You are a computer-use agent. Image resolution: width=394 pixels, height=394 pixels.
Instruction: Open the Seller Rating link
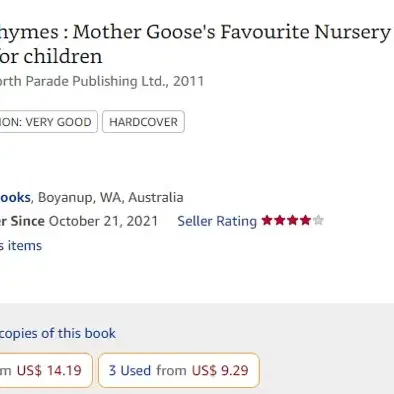coord(217,221)
